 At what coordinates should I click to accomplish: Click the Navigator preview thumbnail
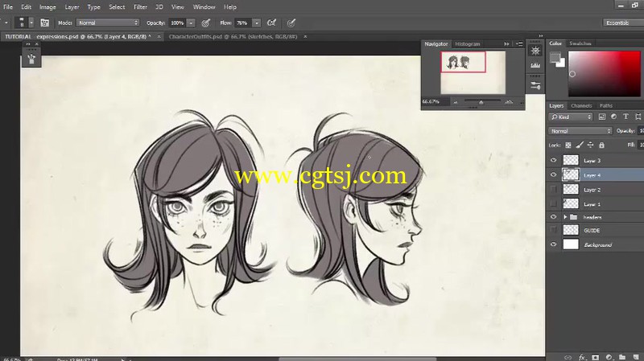[473, 72]
